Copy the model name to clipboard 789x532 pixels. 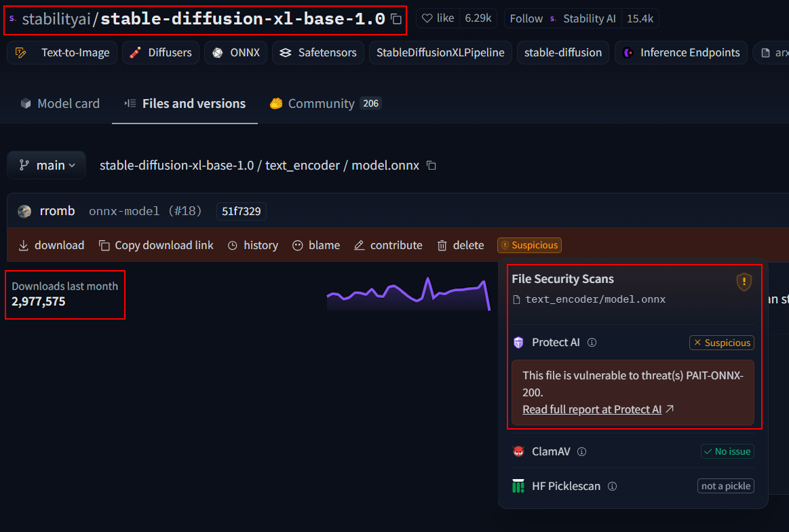pyautogui.click(x=397, y=18)
